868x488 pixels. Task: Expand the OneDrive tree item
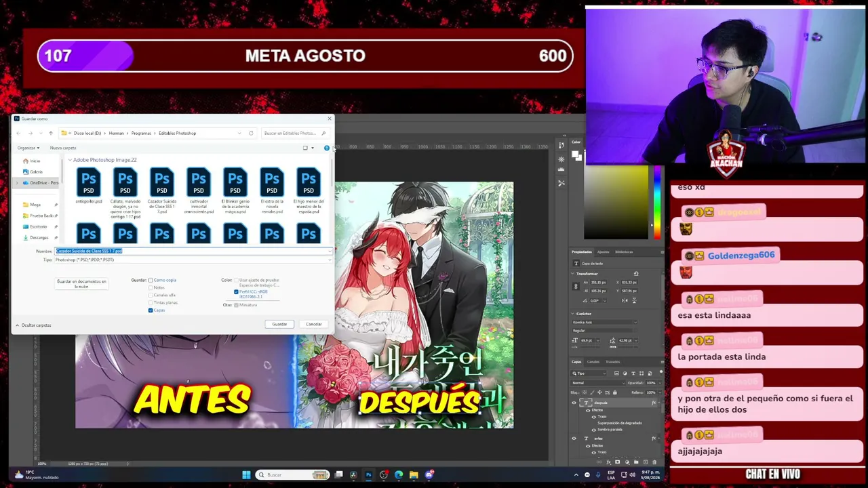(17, 183)
